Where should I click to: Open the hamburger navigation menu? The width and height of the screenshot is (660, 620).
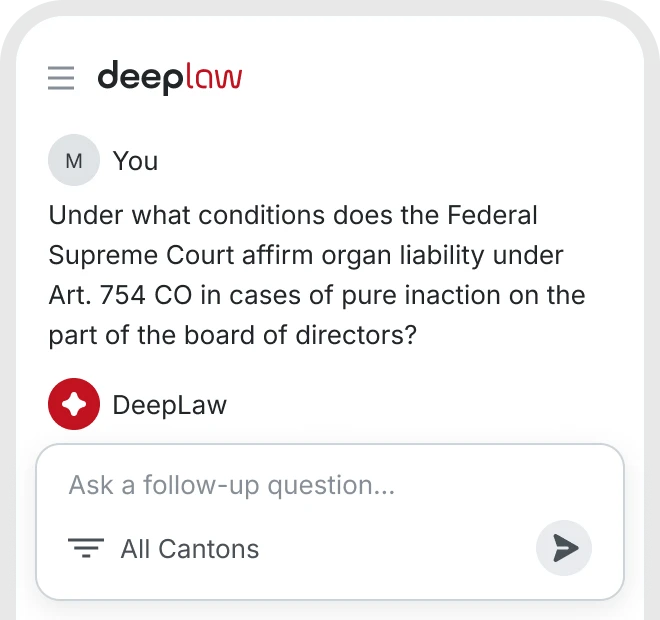(61, 78)
